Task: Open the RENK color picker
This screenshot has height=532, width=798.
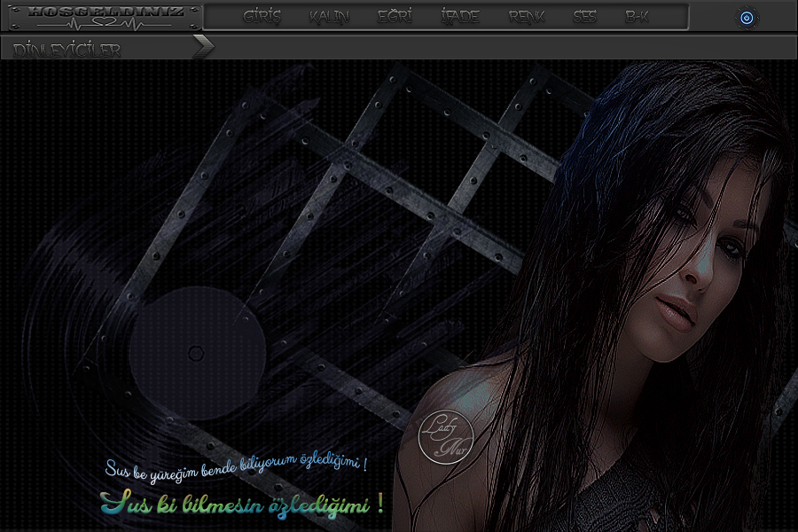Action: 527,17
